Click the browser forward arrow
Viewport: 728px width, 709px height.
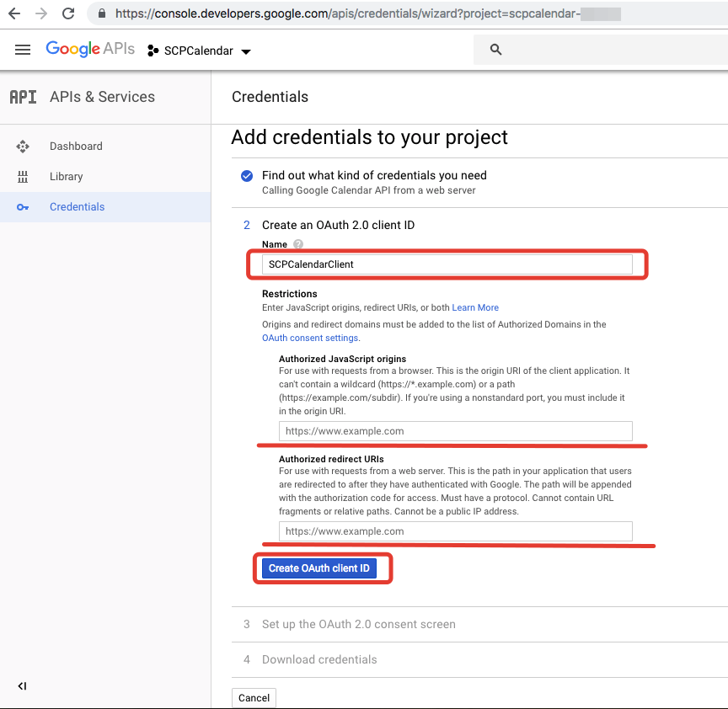[x=41, y=13]
